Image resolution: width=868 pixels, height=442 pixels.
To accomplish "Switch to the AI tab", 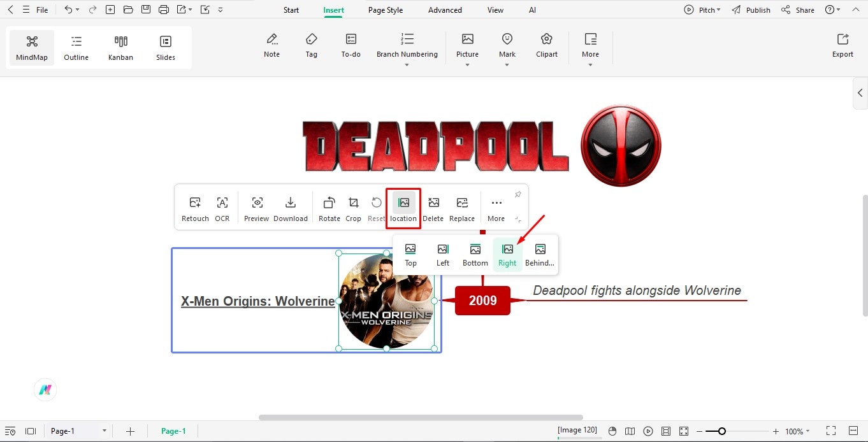I will pos(532,10).
